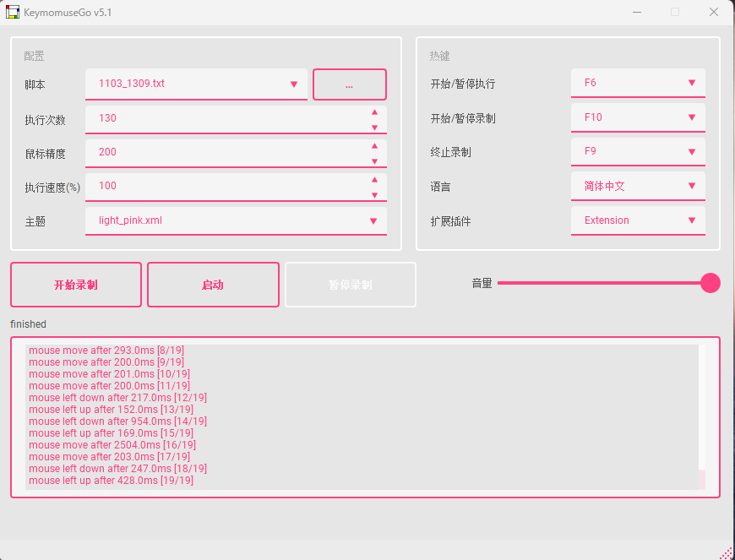This screenshot has width=735, height=560.
Task: Click the 配置 configuration group title
Action: [35, 57]
